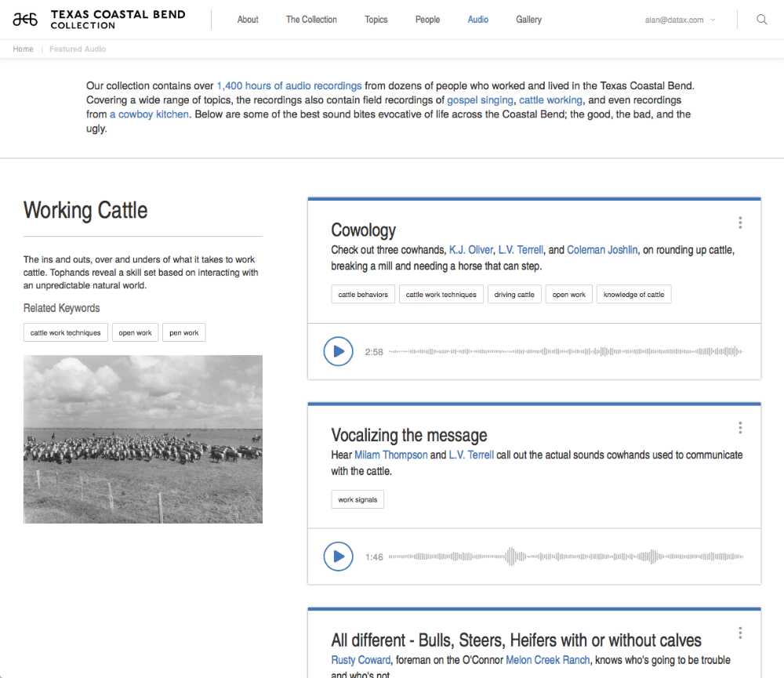Screen dimensions: 784x678
Task: Select the knowledge of cattle tag
Action: click(633, 295)
